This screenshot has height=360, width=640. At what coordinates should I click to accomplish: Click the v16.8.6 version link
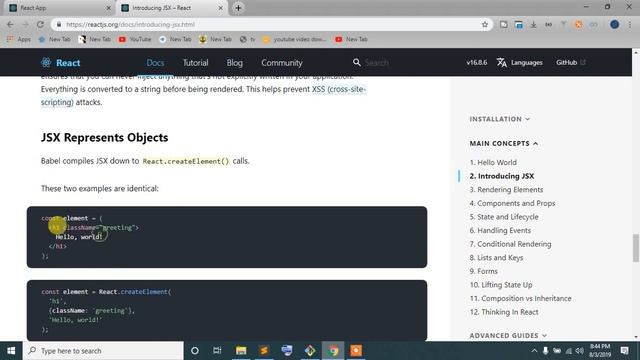[x=476, y=62]
